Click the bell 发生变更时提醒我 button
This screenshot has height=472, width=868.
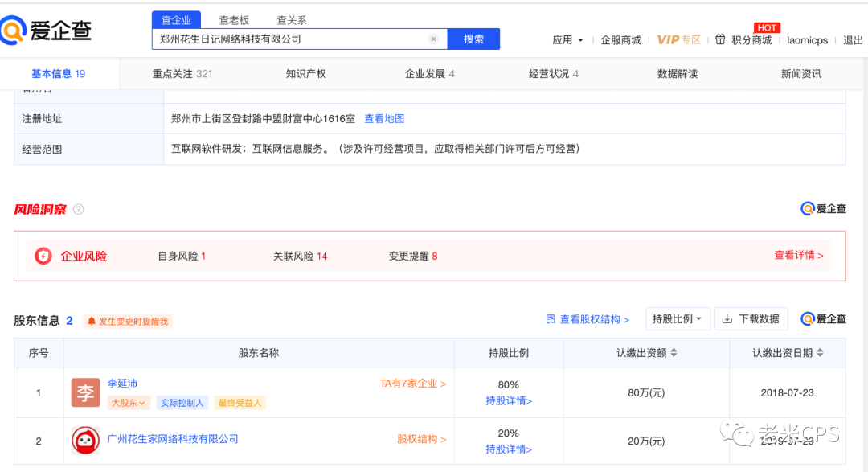pos(128,322)
